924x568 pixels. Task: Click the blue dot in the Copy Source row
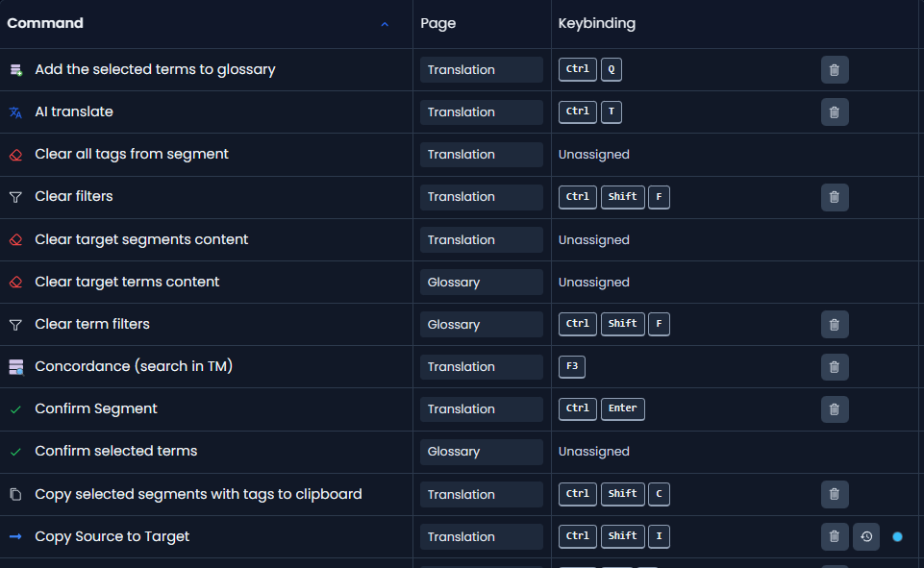(897, 536)
